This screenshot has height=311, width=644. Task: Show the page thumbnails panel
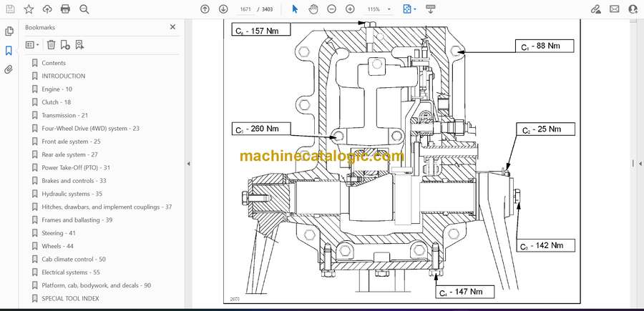tap(9, 31)
